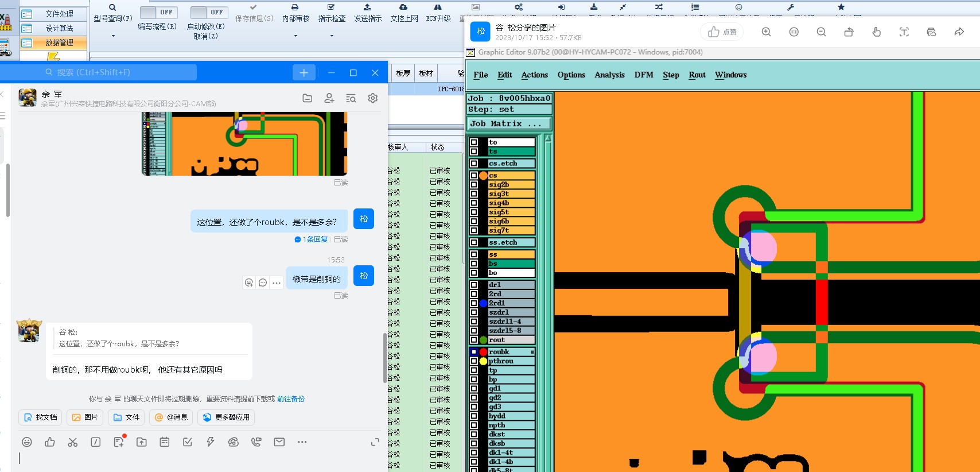This screenshot has height=472, width=980.
Task: Click the 找文档 button
Action: (41, 417)
